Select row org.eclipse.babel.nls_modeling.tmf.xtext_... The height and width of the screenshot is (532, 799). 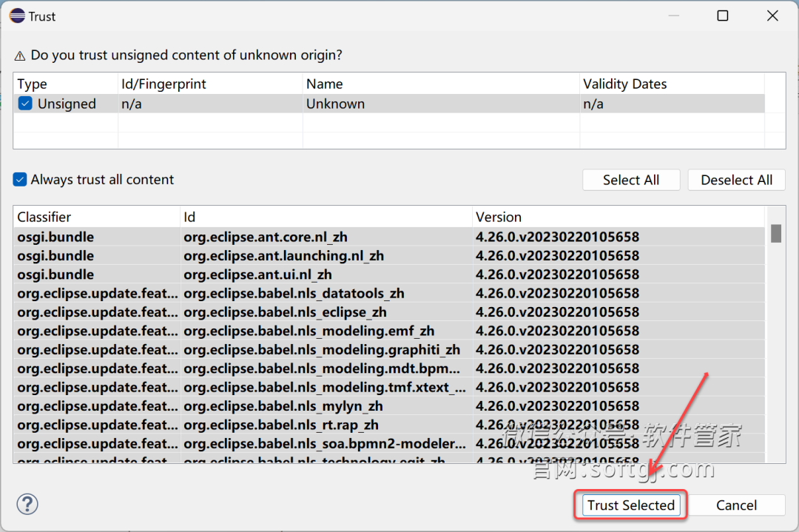tap(389, 387)
